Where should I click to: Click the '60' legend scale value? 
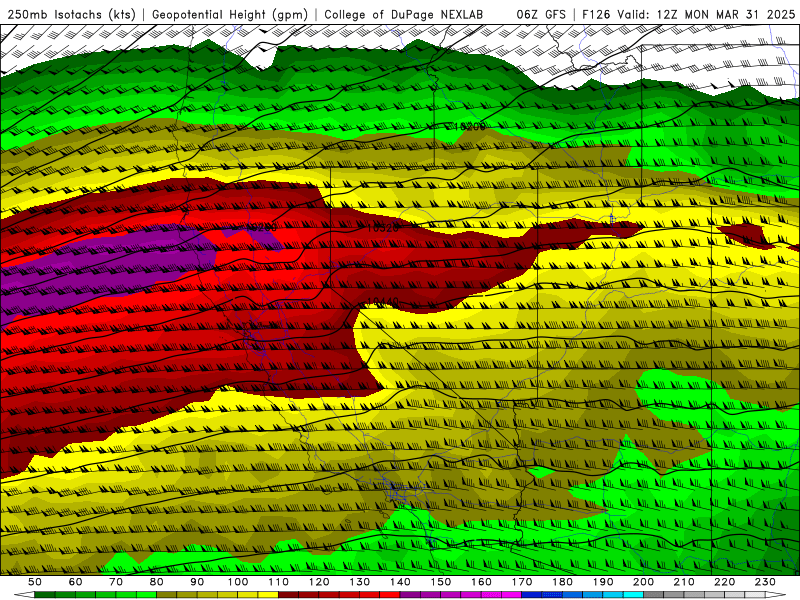(x=75, y=582)
